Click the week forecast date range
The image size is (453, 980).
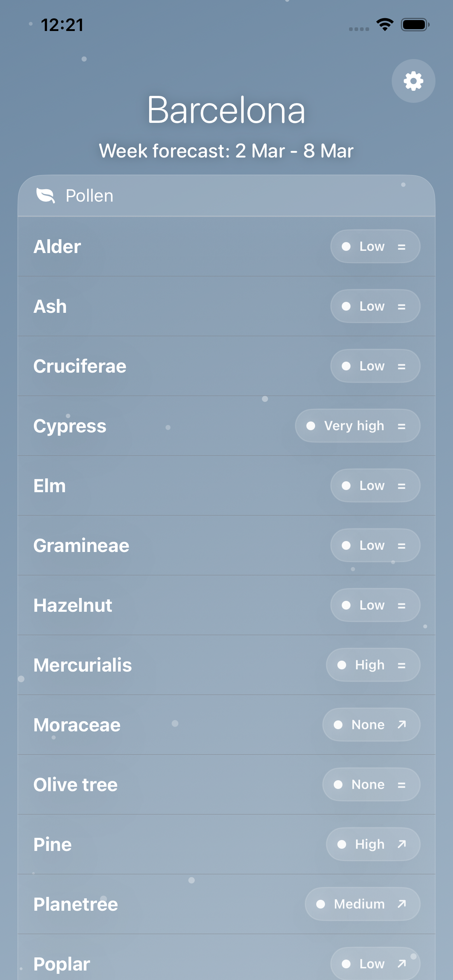[226, 151]
